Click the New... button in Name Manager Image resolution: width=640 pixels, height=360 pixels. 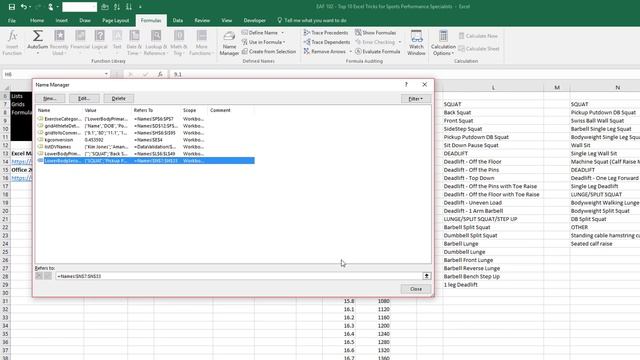[50, 98]
